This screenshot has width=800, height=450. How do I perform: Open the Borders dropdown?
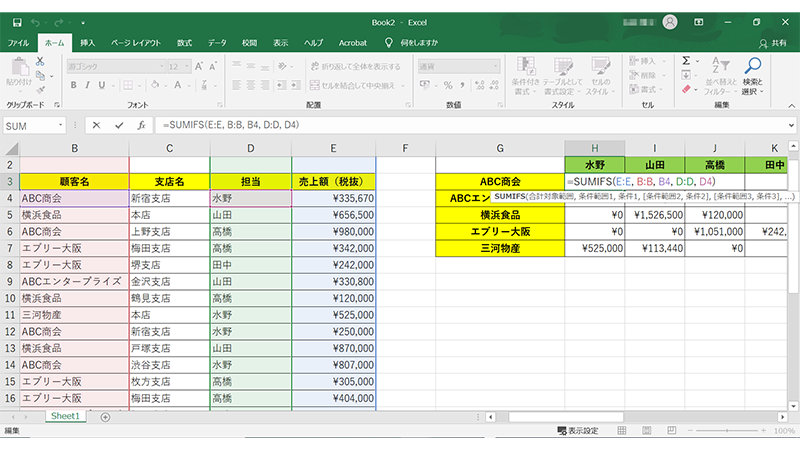(139, 85)
